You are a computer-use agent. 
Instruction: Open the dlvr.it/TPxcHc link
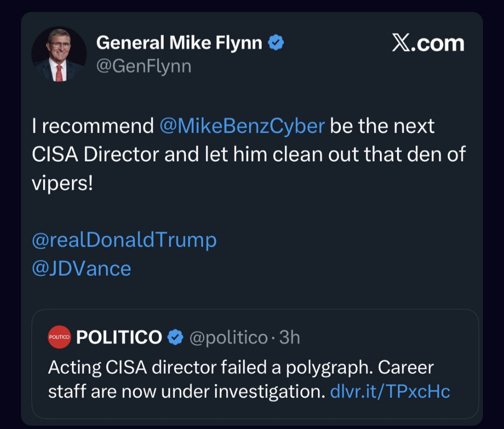(x=390, y=391)
